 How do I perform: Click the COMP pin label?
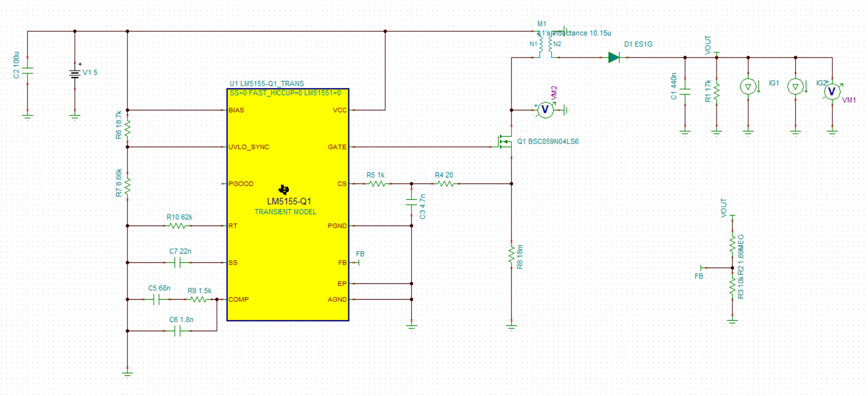tap(238, 299)
